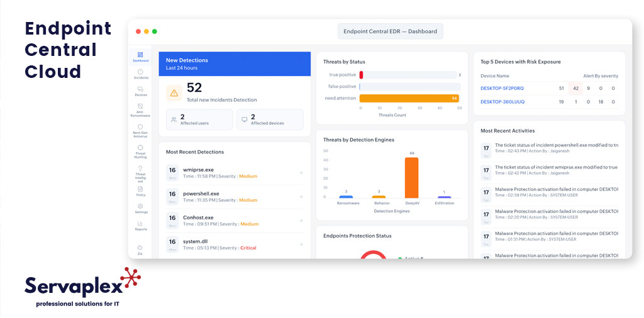644x318 pixels.
Task: Open Conhost.exe detection arrow
Action: pyautogui.click(x=301, y=221)
